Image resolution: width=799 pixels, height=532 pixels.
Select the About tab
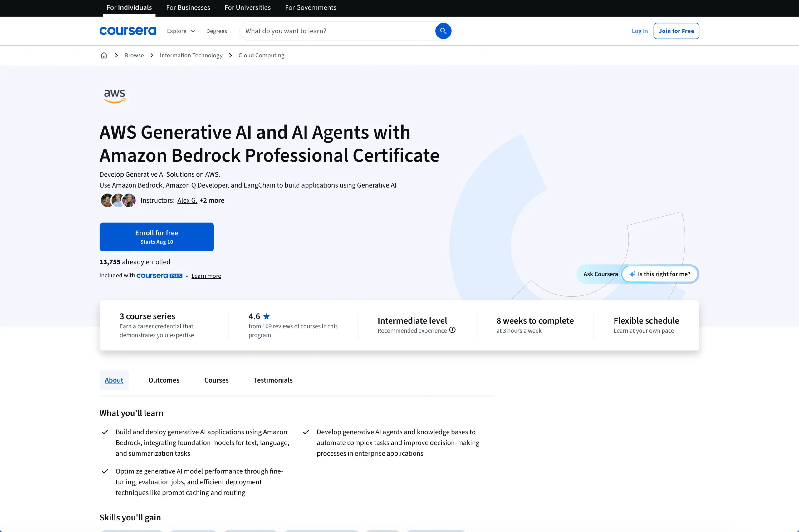pyautogui.click(x=114, y=380)
